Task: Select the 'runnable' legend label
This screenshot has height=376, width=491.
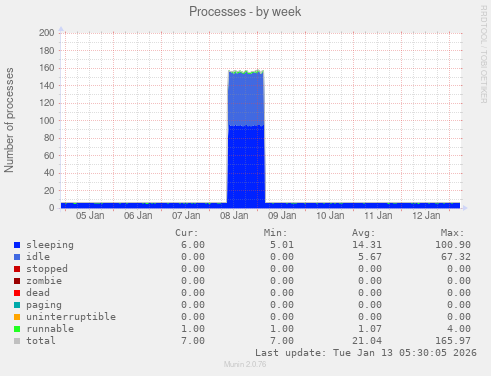Action: [x=50, y=329]
